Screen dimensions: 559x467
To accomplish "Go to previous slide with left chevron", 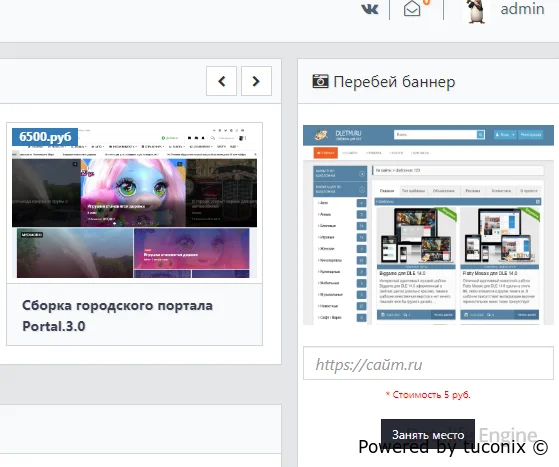I will 221,81.
